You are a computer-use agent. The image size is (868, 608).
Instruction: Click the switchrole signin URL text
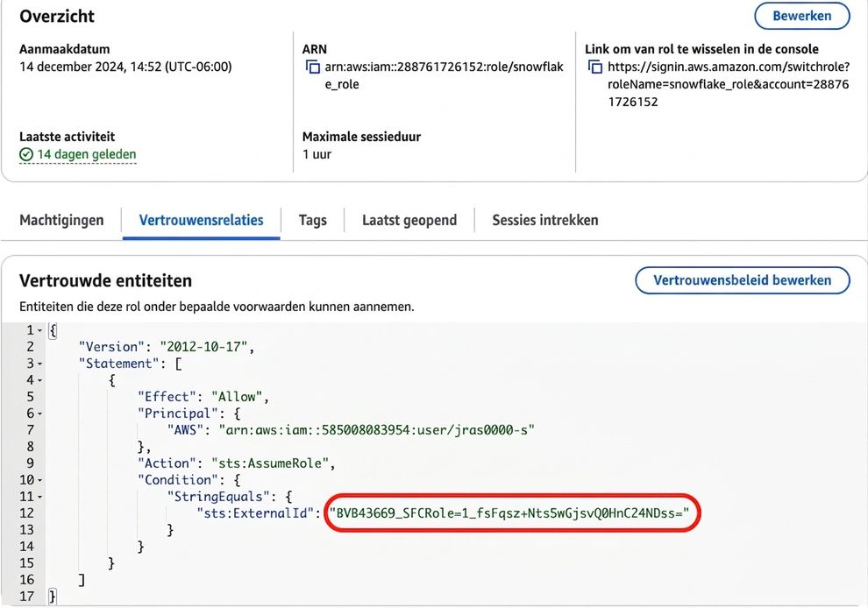point(729,84)
